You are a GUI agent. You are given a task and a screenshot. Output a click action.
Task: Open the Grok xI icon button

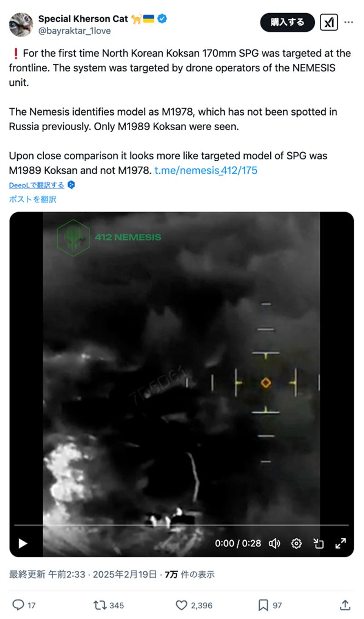[x=329, y=22]
